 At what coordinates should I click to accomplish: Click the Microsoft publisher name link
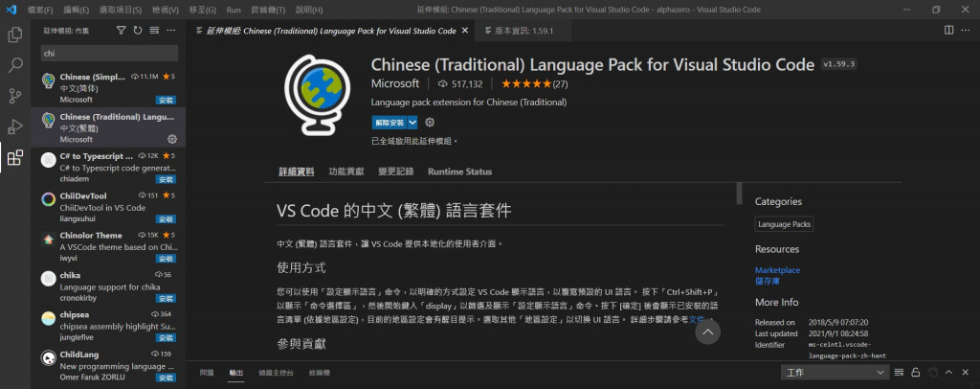tap(395, 83)
